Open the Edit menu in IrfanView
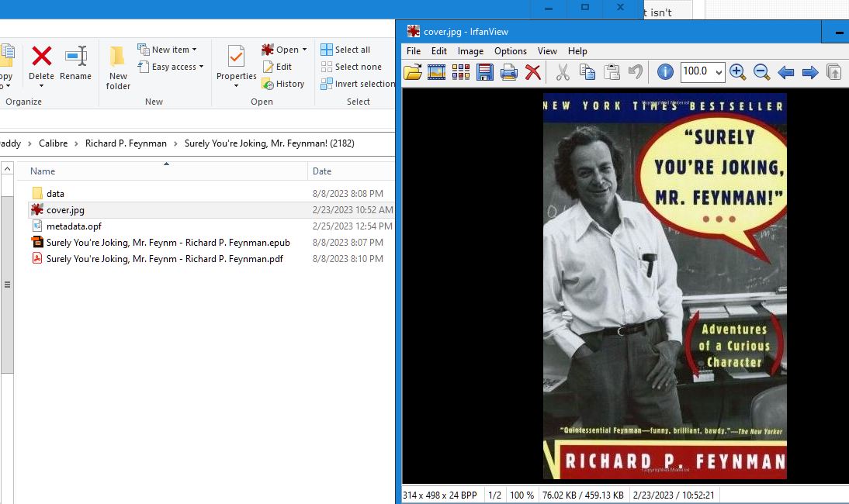The image size is (849, 504). [x=439, y=51]
